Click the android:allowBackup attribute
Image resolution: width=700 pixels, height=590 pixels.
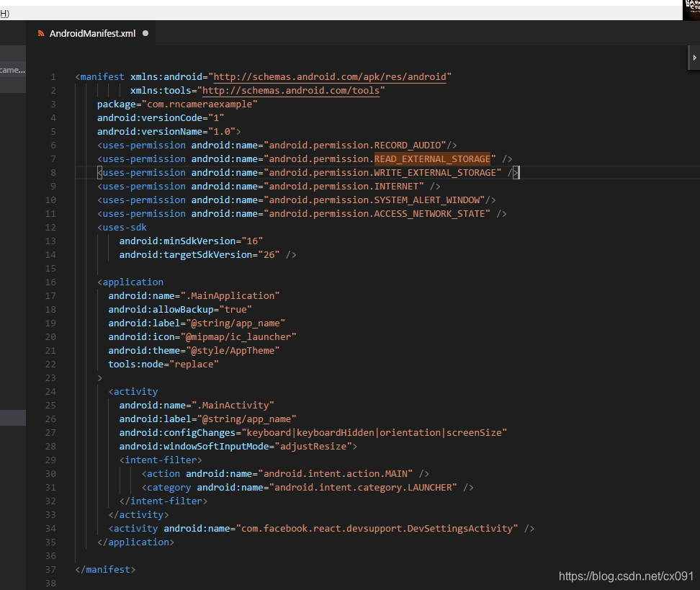(x=161, y=310)
